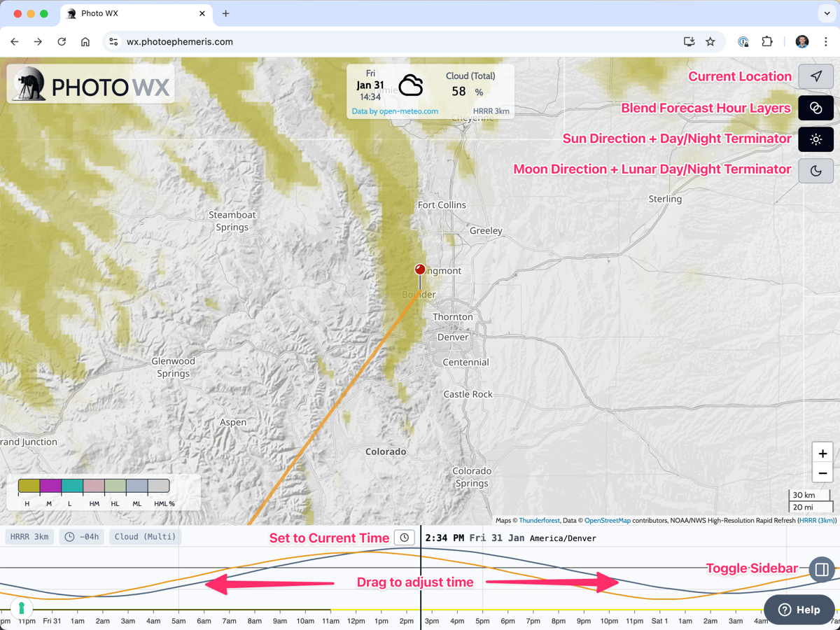Bookmark this page with star icon

(710, 42)
